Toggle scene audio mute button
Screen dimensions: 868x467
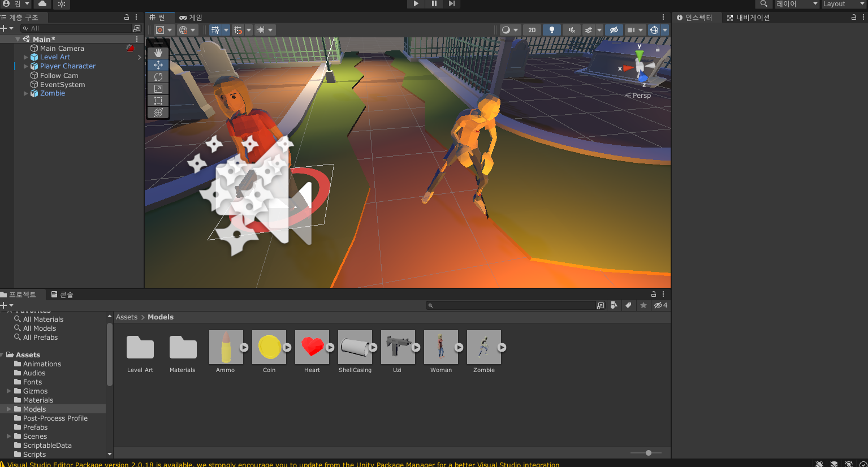[572, 30]
